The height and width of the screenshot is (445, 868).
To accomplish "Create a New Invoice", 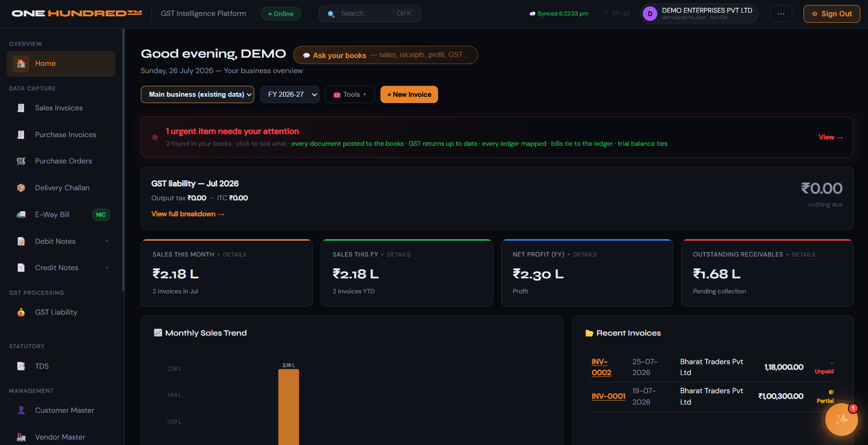I will [x=409, y=94].
